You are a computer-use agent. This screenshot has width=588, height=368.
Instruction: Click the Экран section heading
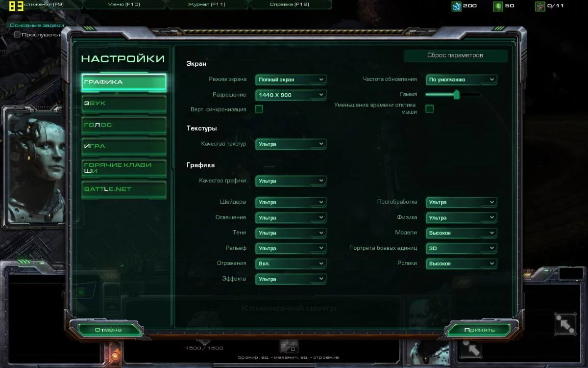(x=196, y=64)
